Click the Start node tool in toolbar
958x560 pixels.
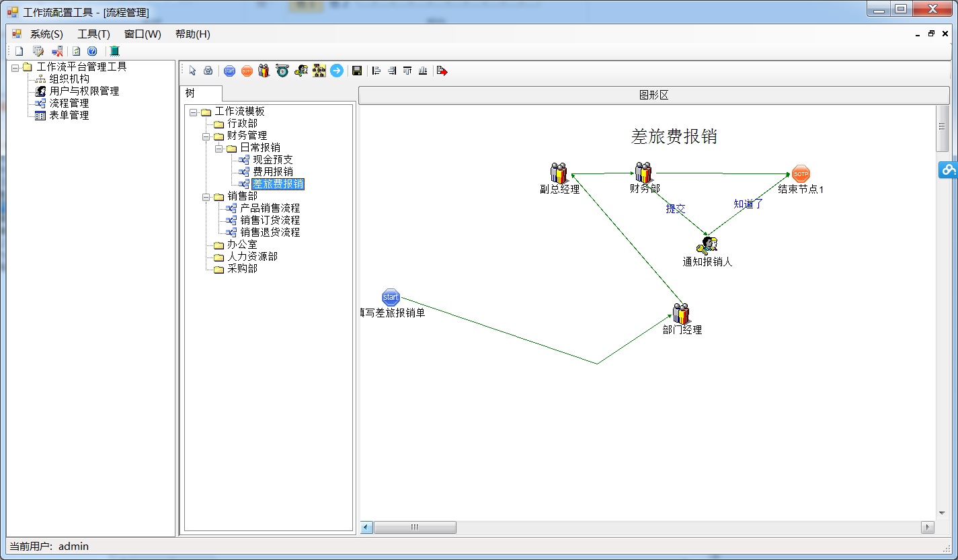(229, 71)
